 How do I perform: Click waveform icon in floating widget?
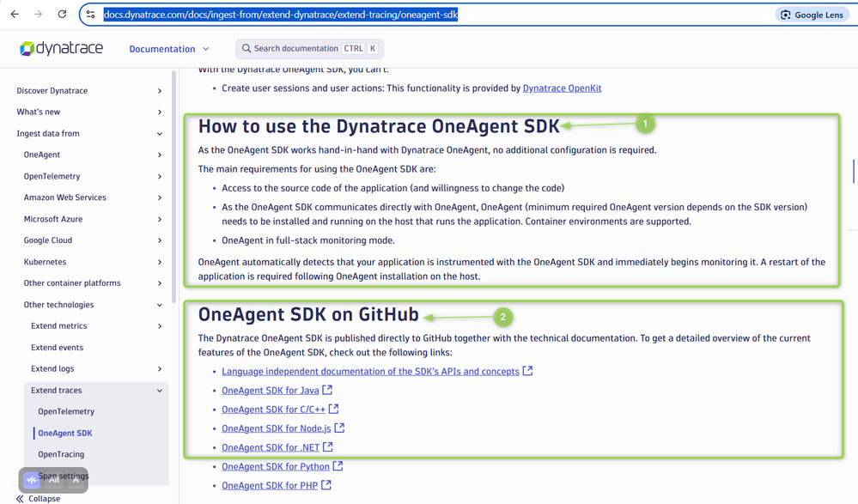31,481
